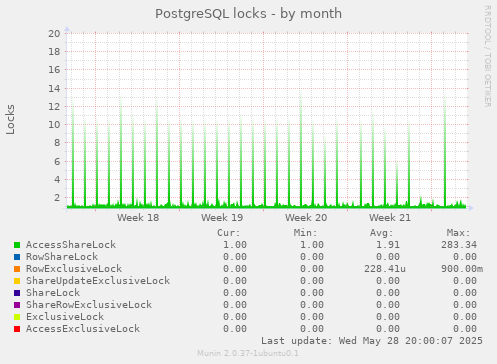This screenshot has height=364, width=497.
Task: Click RowExclusiveLock average value 228.41u
Action: tap(385, 269)
